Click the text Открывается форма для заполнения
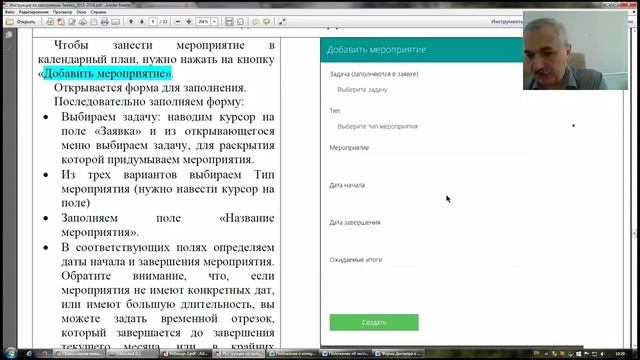This screenshot has height=360, width=640. coord(150,88)
